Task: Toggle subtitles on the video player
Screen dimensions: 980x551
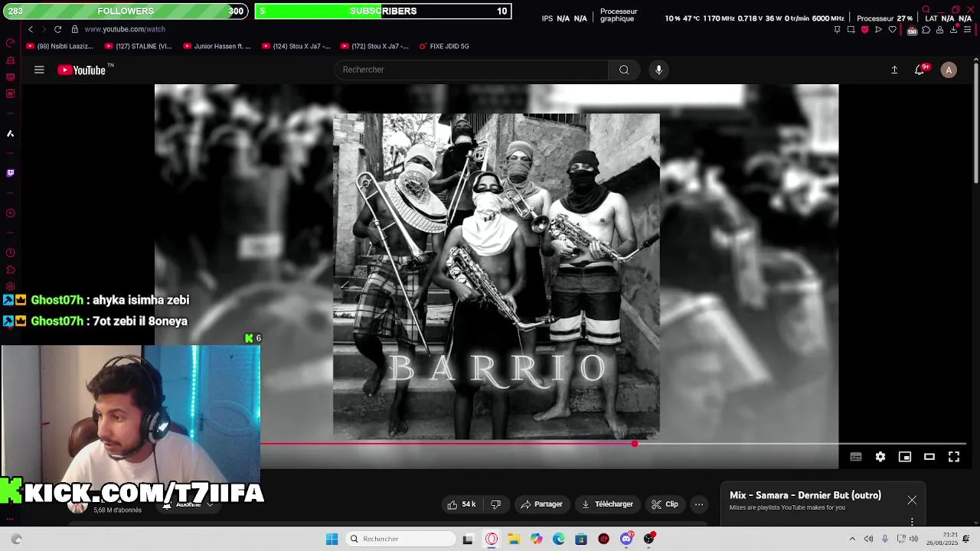Action: (856, 457)
